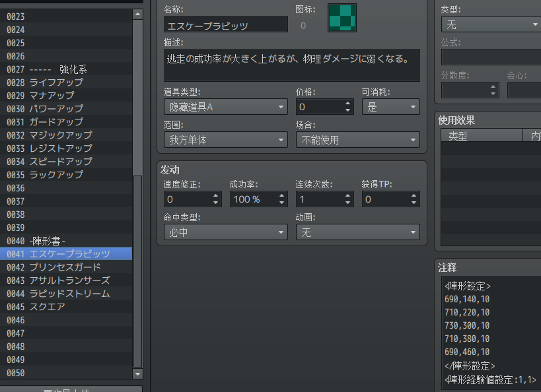Select item 0045 スクエア
The height and width of the screenshot is (392, 541).
(66, 307)
